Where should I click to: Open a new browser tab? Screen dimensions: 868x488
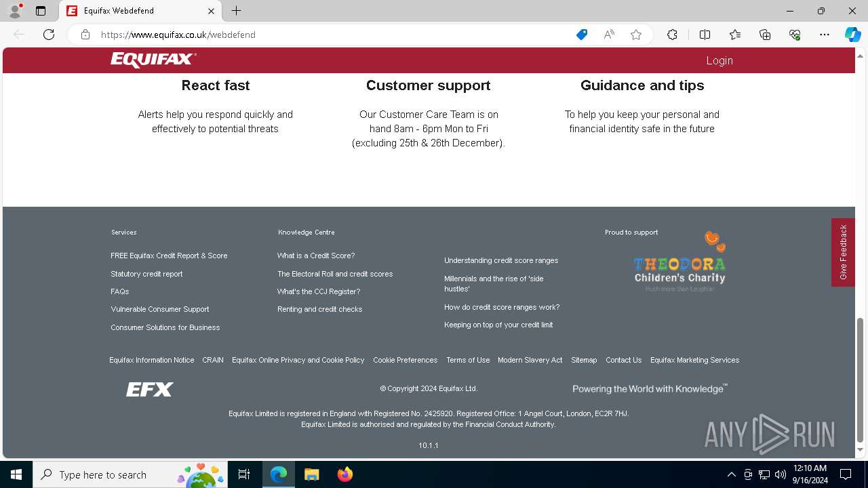tap(236, 11)
